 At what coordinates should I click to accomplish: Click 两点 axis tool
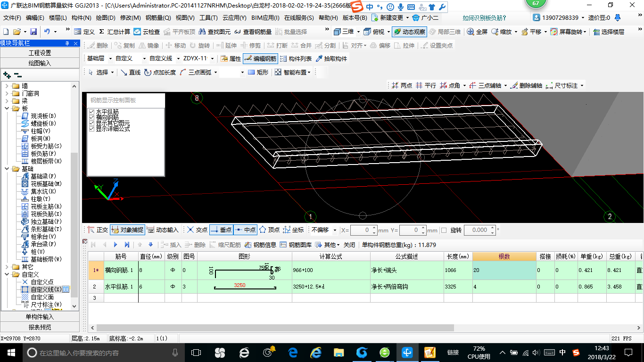point(401,85)
